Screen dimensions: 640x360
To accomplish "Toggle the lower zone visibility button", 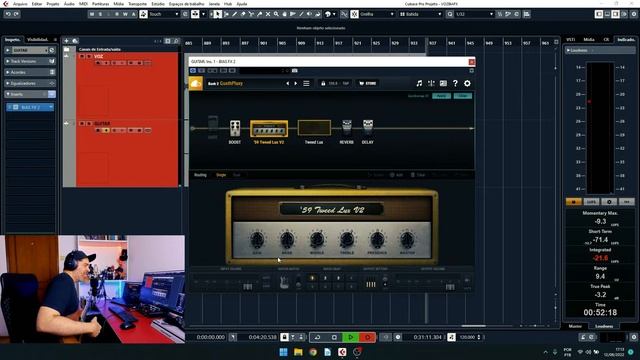I will click(607, 14).
